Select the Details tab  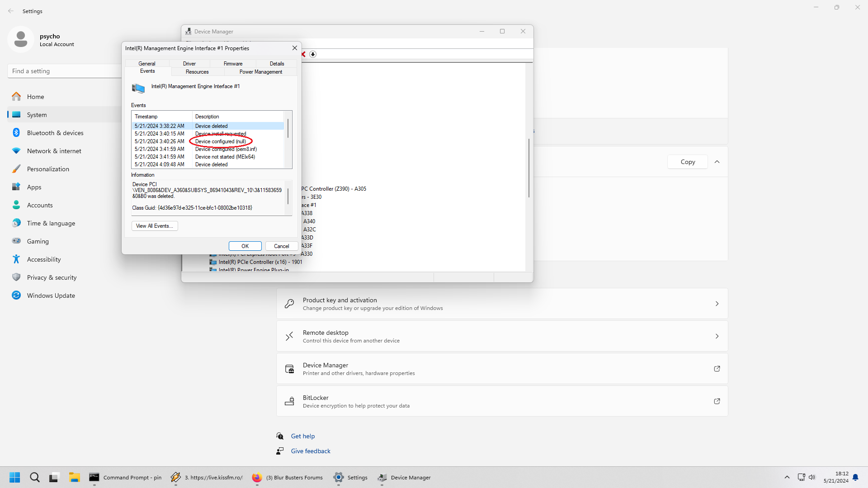pos(277,64)
